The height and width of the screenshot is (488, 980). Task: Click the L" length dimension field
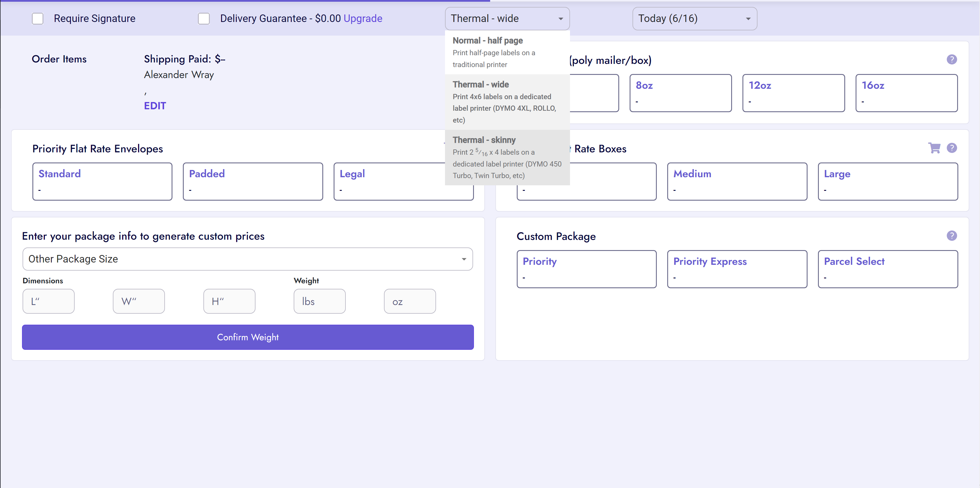pyautogui.click(x=48, y=302)
